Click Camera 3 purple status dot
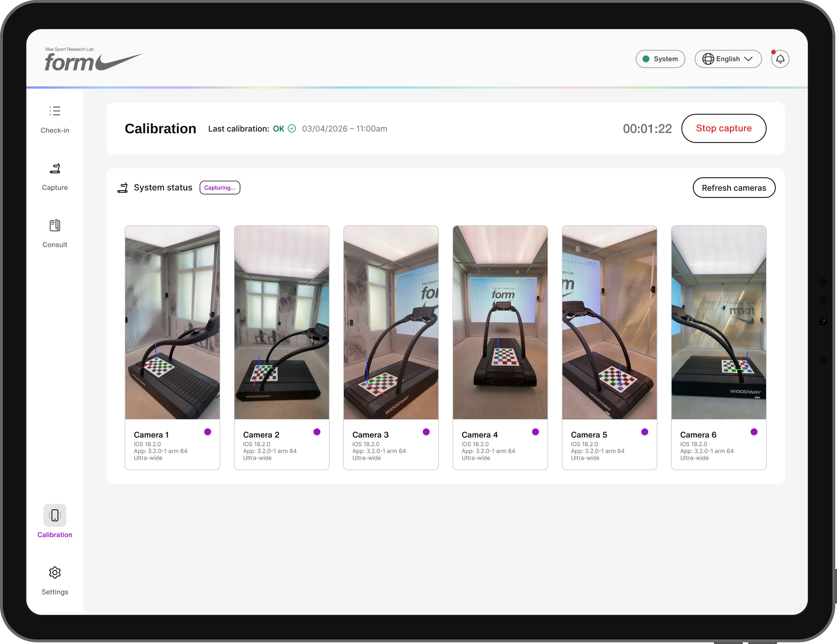Screen dimensions: 837x644 [x=426, y=432]
